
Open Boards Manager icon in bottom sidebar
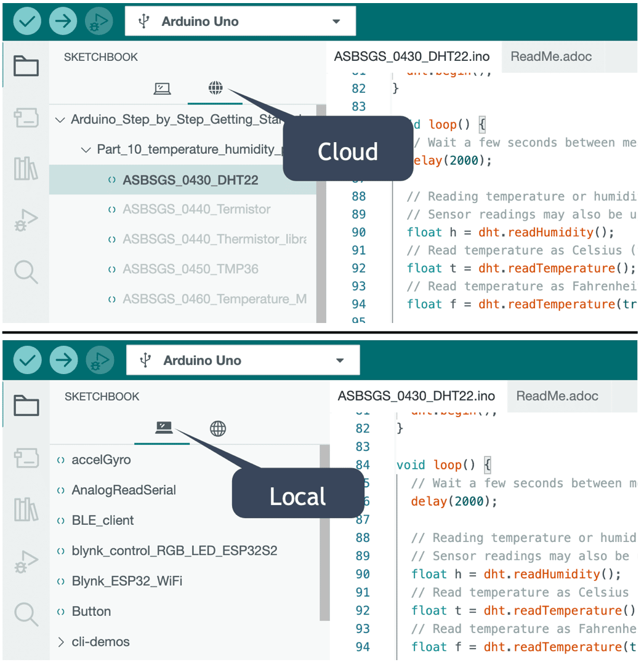click(26, 458)
